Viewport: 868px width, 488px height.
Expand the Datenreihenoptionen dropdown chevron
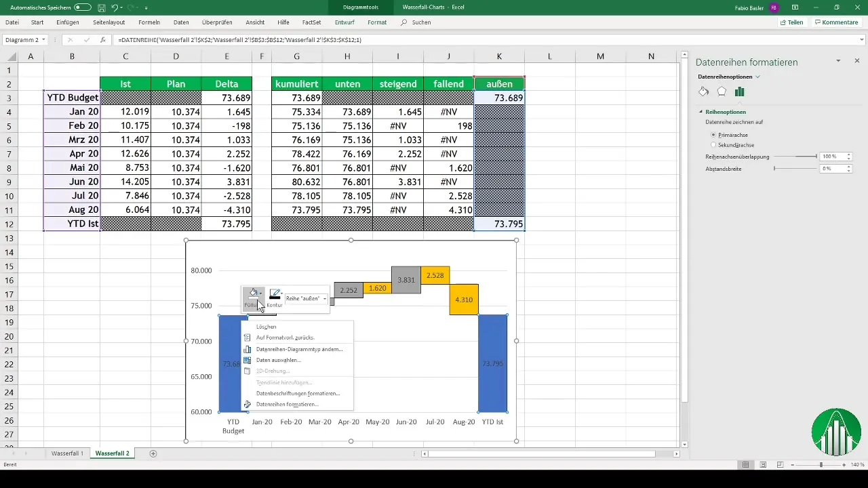pos(757,77)
